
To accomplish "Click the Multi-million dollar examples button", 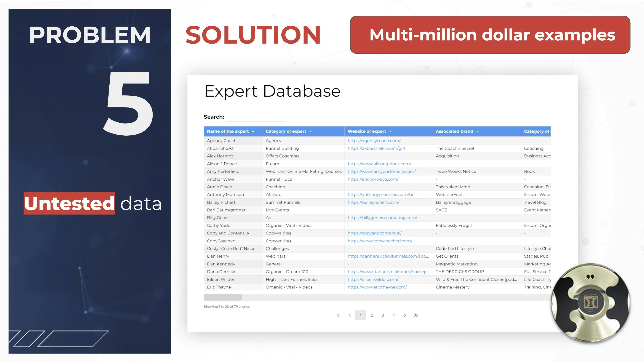I will (490, 35).
